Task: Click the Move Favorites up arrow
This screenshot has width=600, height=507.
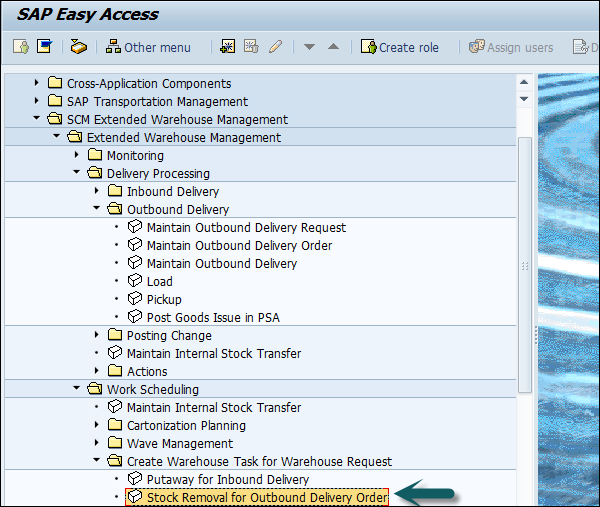Action: [x=333, y=47]
